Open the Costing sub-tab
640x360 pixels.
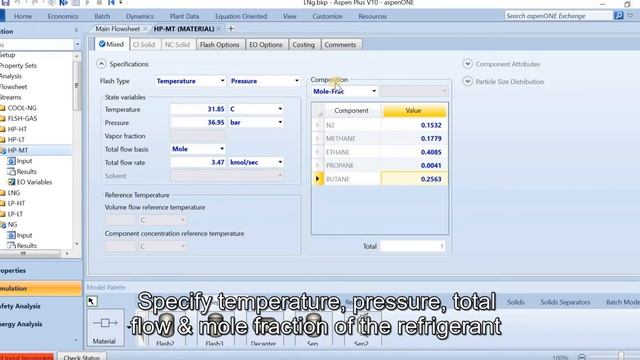click(x=304, y=45)
